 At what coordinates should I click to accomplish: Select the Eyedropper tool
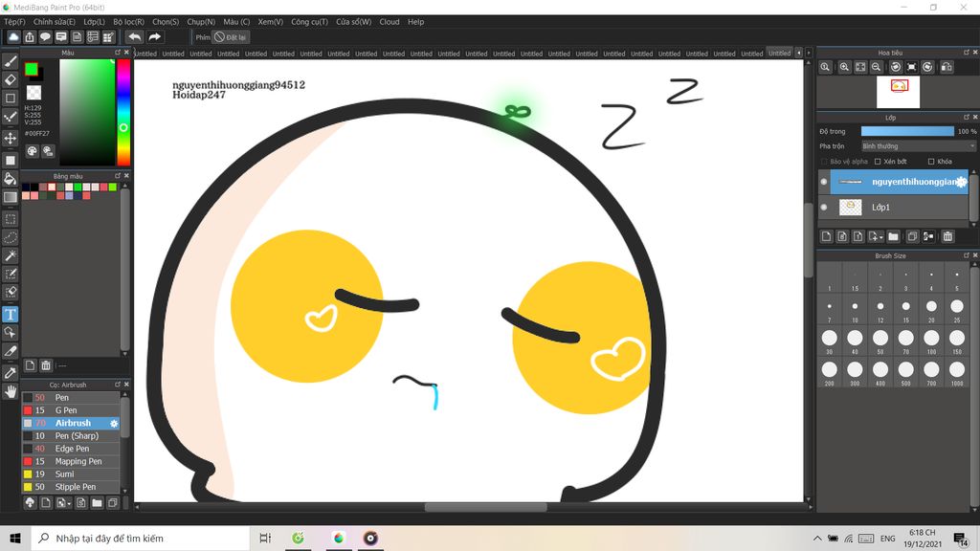[10, 373]
